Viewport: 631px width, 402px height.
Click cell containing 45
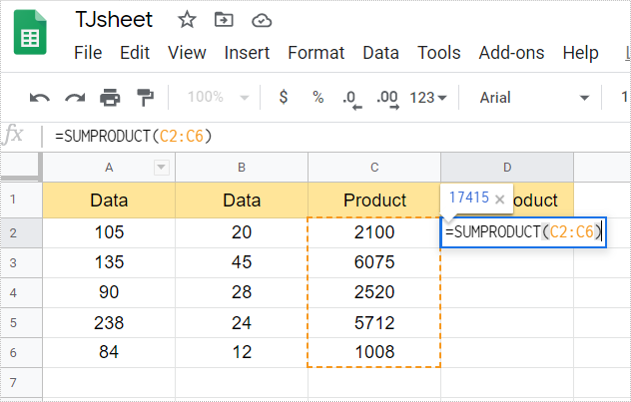(x=241, y=263)
